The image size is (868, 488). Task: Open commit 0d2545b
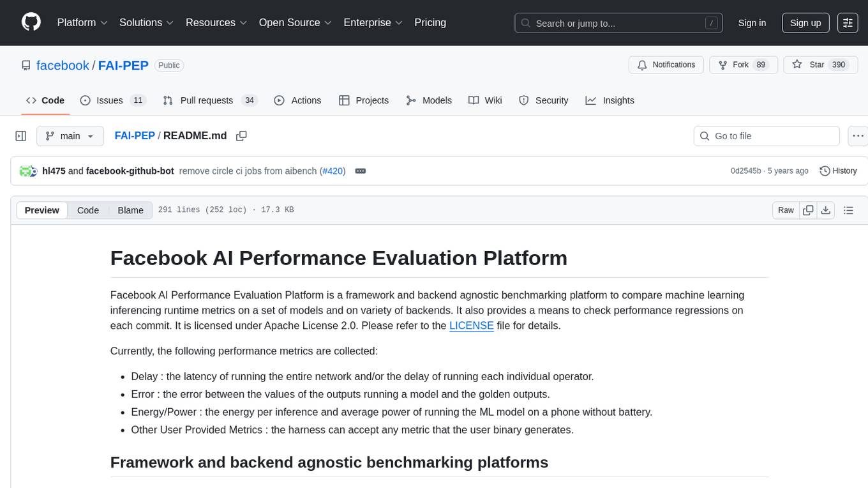[745, 171]
